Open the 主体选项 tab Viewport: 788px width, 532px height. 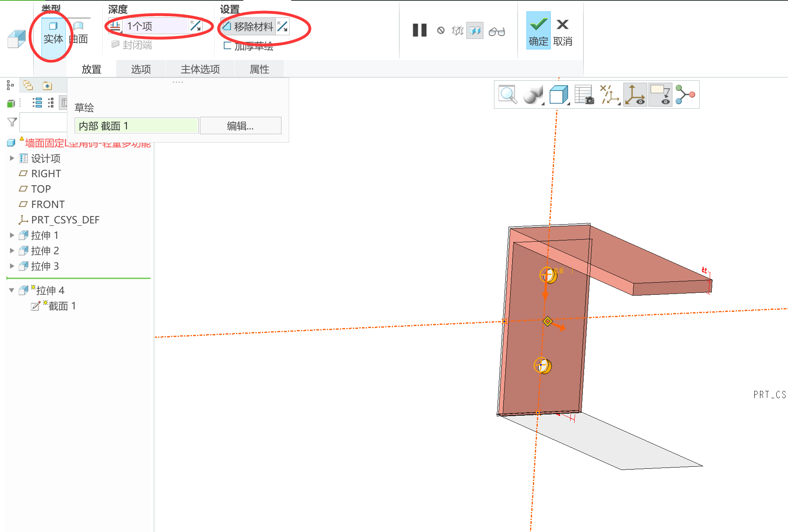[200, 69]
